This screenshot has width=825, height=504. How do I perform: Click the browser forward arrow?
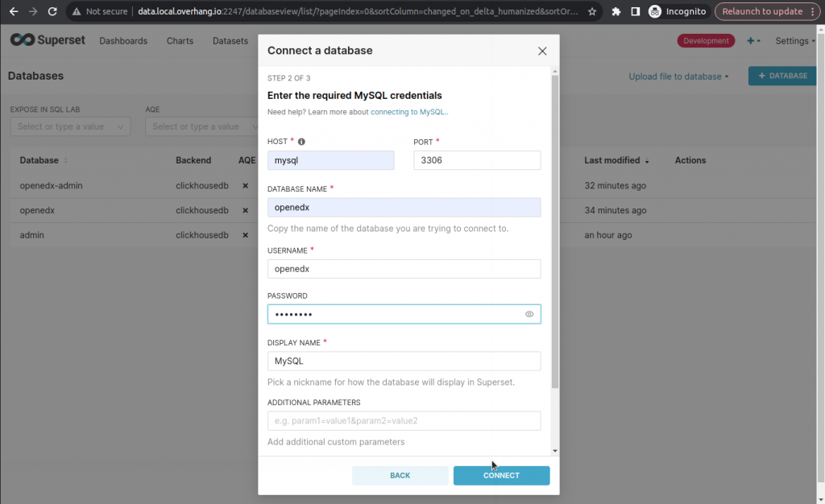pos(32,11)
